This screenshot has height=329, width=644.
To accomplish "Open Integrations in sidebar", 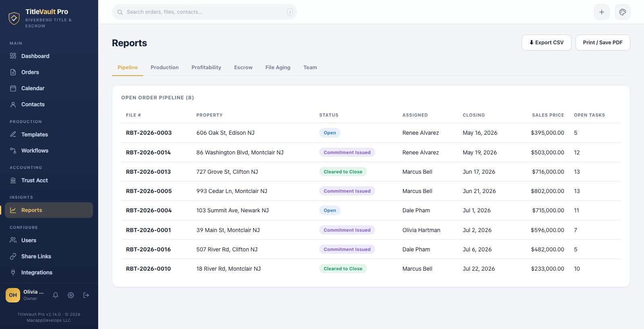I will [49, 272].
